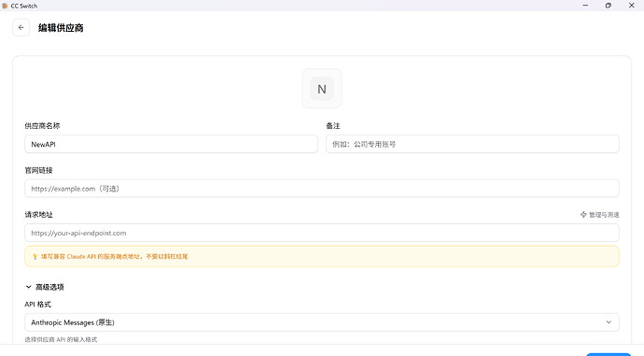The width and height of the screenshot is (644, 356).
Task: Click the lightbulb icon in the yellow hint banner
Action: 35,257
